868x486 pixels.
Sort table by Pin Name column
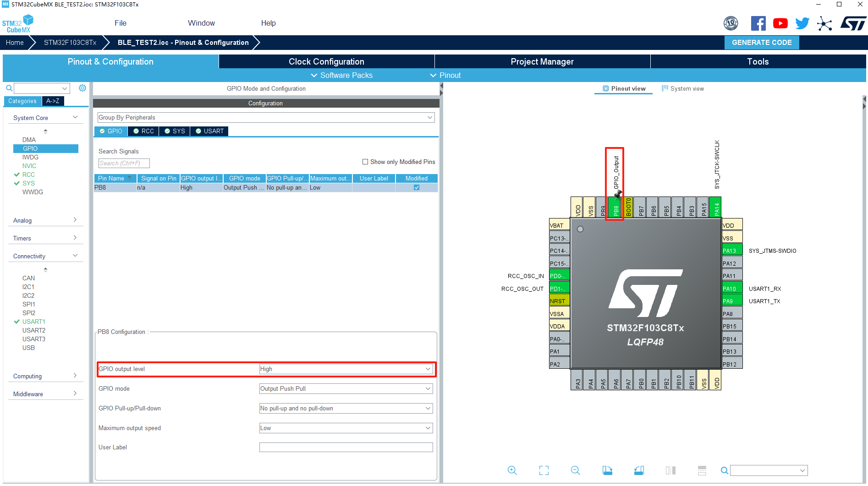click(x=115, y=178)
